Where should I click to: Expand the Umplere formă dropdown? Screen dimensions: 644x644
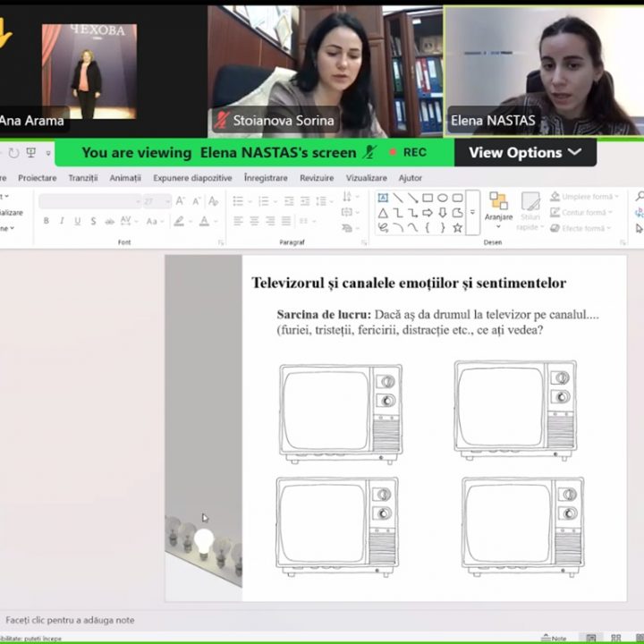click(x=582, y=197)
